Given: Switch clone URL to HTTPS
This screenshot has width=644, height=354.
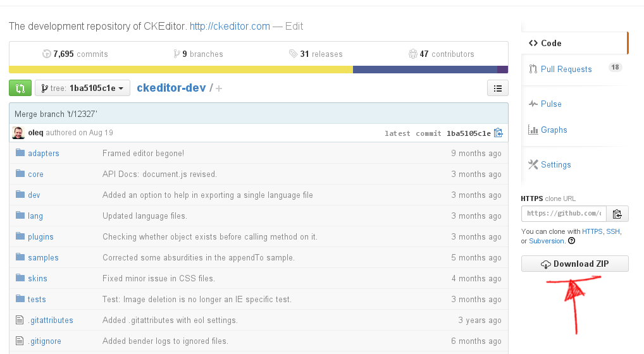Looking at the screenshot, I should point(592,231).
